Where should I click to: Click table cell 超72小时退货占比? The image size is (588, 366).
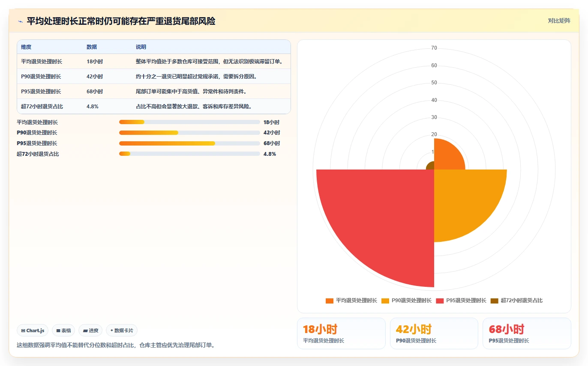pyautogui.click(x=42, y=107)
